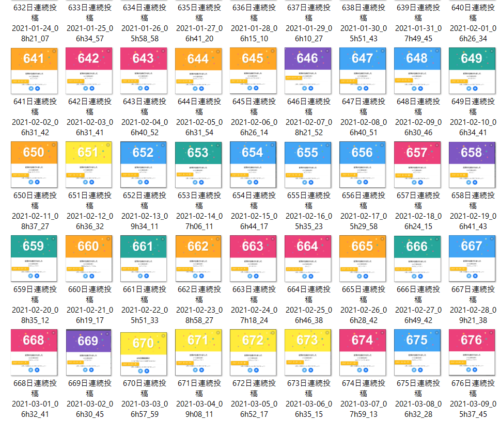Image resolution: width=500 pixels, height=421 pixels.
Task: Choose the blue 675 thumbnail
Action: 417,352
